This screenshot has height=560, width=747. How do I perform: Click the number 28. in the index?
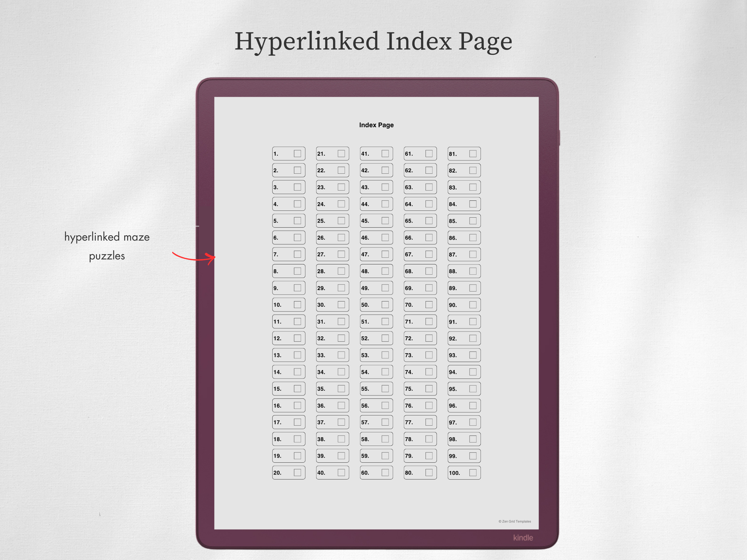[321, 271]
